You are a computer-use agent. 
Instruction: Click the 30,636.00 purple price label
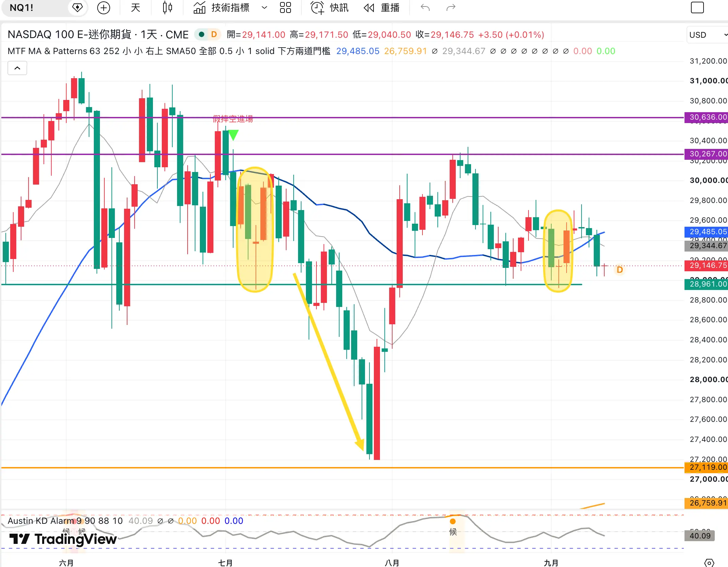pyautogui.click(x=706, y=117)
